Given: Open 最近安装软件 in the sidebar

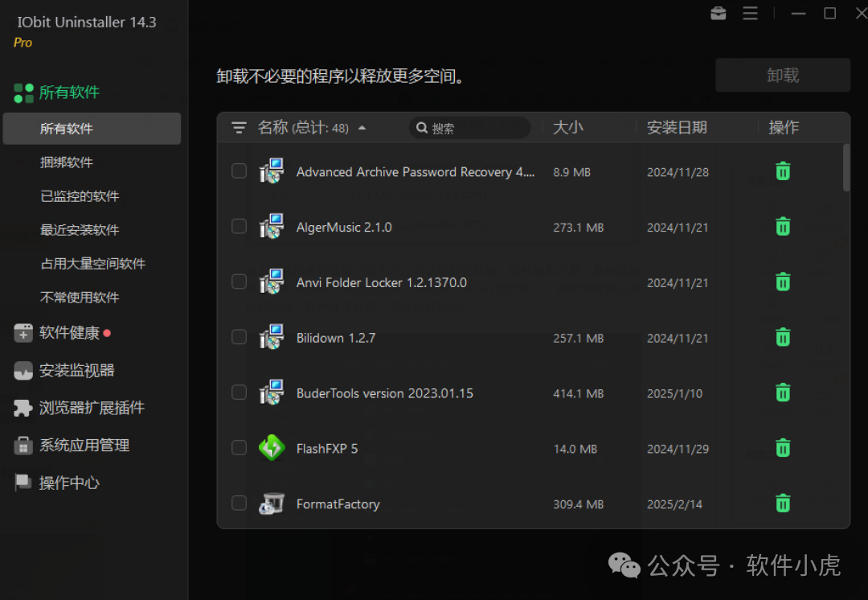Looking at the screenshot, I should [80, 230].
